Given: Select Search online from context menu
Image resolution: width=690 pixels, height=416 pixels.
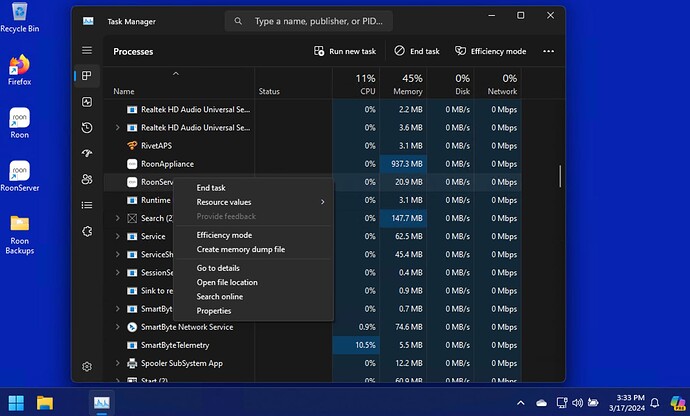Looking at the screenshot, I should 253,297.
